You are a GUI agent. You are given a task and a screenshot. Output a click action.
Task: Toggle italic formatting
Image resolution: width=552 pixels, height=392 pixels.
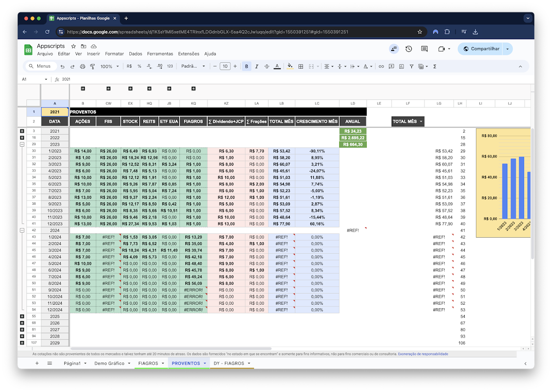[x=257, y=67]
